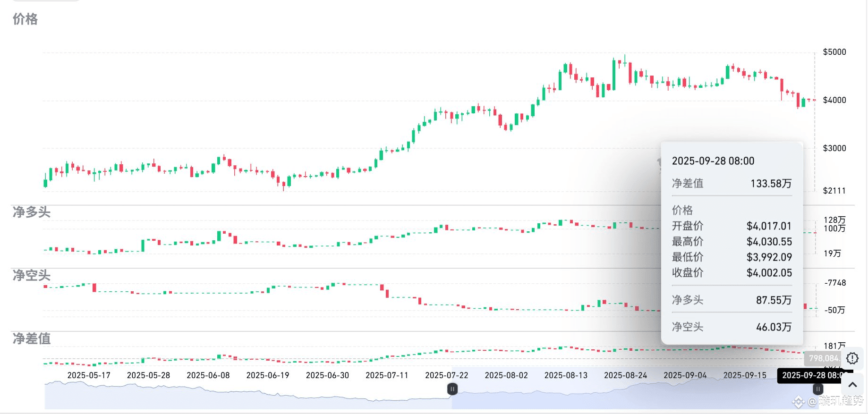This screenshot has width=868, height=414.
Task: Click the 净多头 panel title
Action: pyautogui.click(x=31, y=212)
